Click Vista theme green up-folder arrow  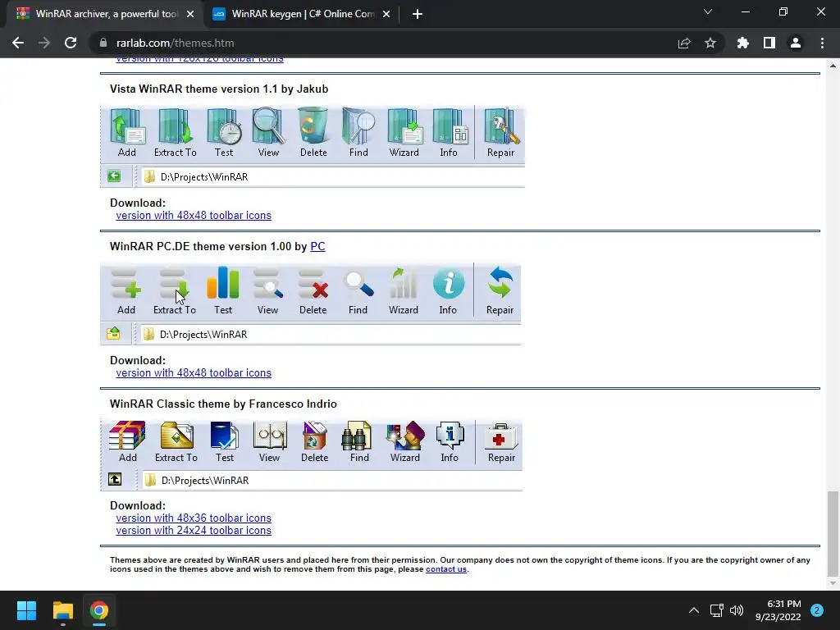113,176
